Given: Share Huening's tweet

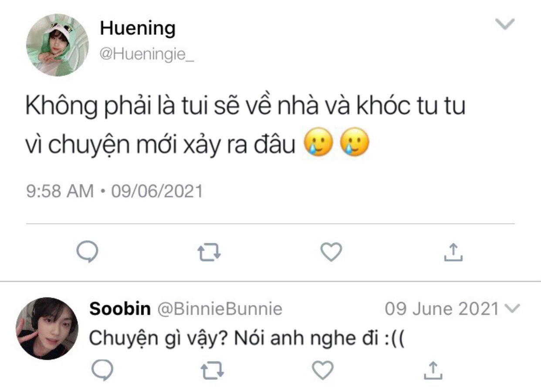Looking at the screenshot, I should (x=453, y=252).
